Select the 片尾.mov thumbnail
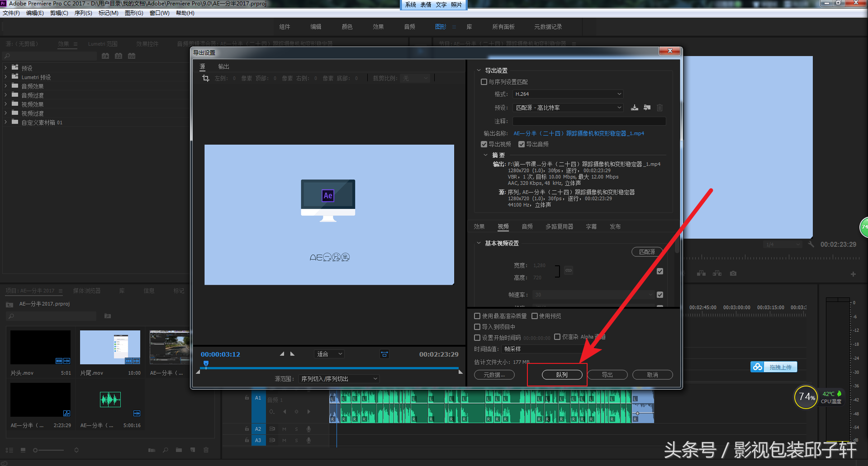Viewport: 868px width, 466px height. point(110,347)
